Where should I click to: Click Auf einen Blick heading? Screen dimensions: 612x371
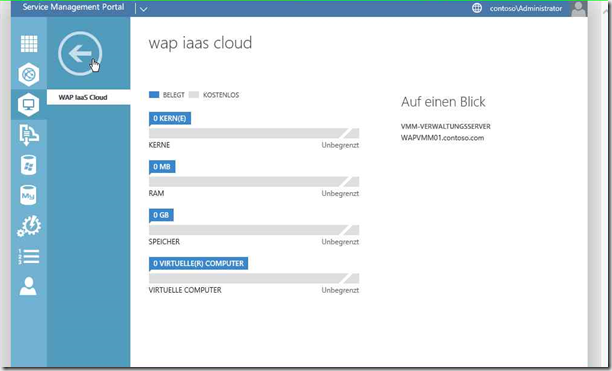click(x=443, y=102)
